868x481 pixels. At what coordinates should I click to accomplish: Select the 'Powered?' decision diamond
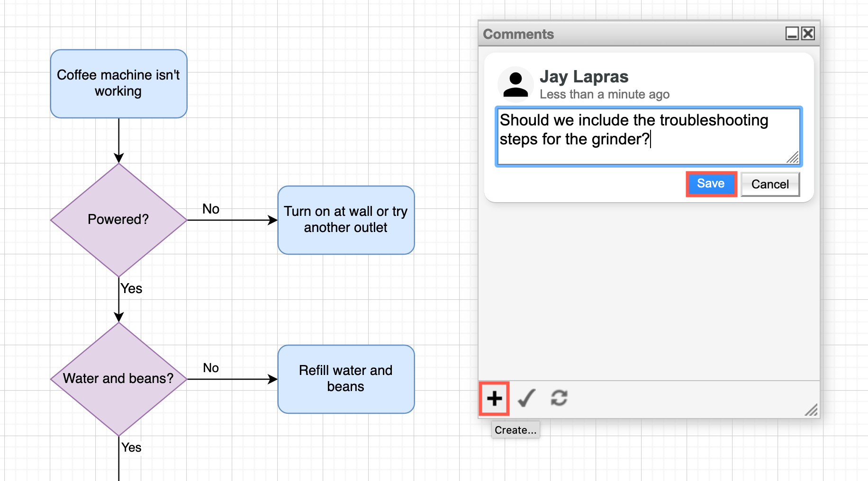click(118, 219)
